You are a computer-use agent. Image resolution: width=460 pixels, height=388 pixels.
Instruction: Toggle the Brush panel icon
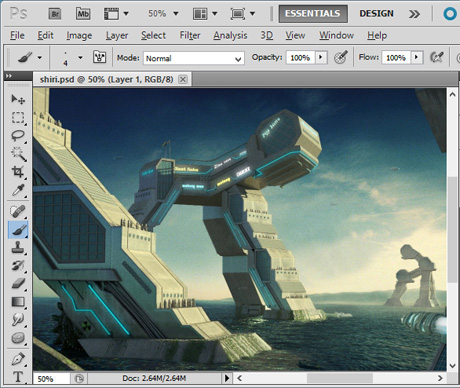pyautogui.click(x=99, y=57)
